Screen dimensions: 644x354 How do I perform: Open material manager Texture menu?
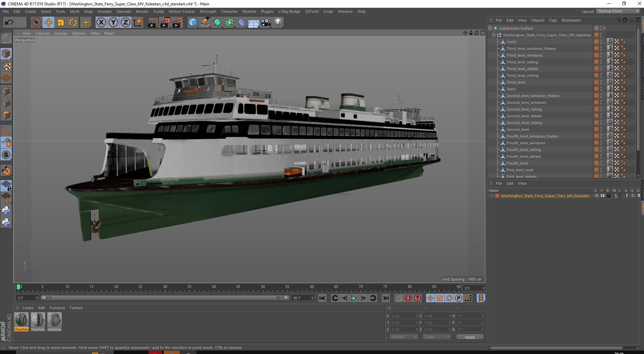point(76,308)
